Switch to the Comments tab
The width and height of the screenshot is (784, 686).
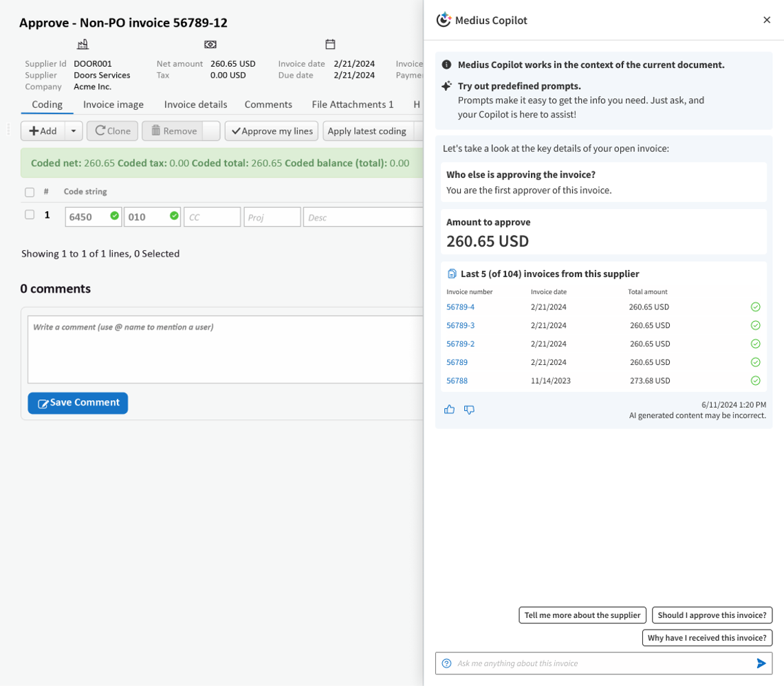coord(268,104)
